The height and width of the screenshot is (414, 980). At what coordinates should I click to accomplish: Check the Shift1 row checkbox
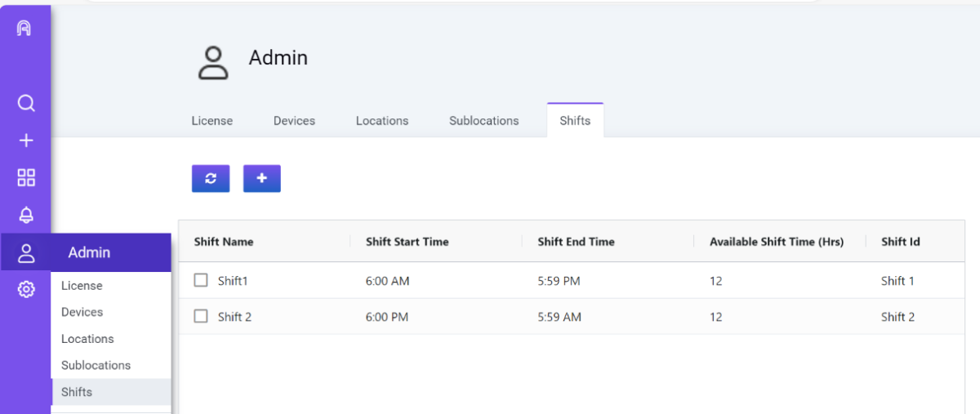[x=201, y=281]
